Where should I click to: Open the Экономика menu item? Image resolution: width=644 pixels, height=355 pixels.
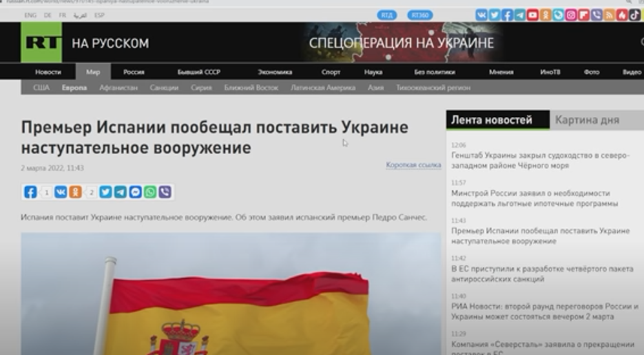click(275, 72)
